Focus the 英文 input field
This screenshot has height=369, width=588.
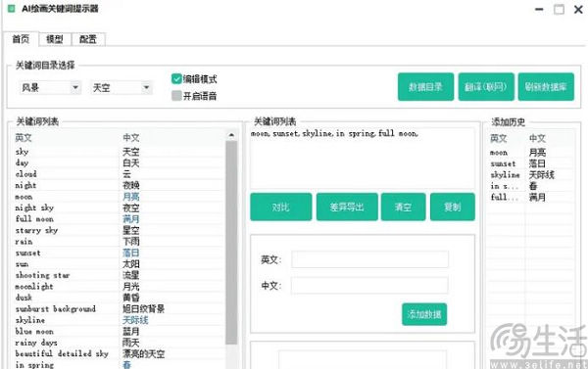369,259
